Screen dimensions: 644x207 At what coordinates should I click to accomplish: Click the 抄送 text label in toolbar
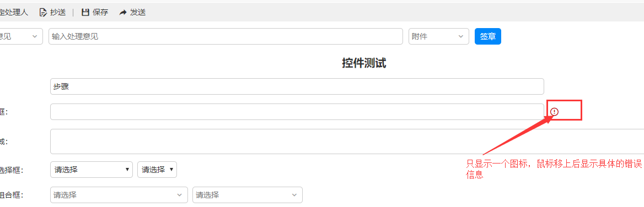click(x=58, y=12)
